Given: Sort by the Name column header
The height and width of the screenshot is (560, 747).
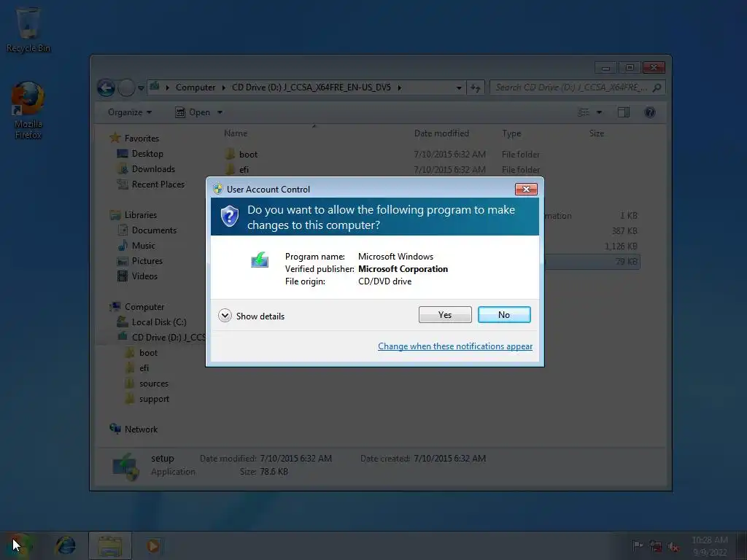Looking at the screenshot, I should 236,133.
